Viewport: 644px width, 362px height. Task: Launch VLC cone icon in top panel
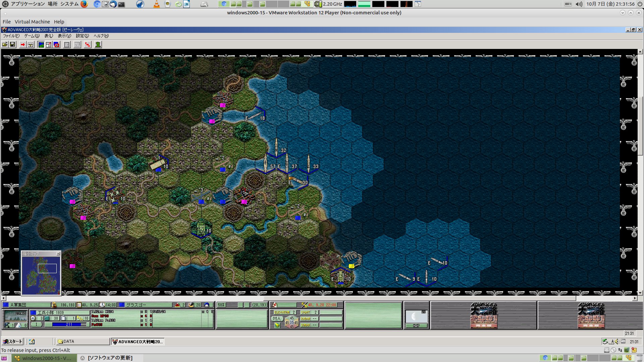[x=157, y=4]
